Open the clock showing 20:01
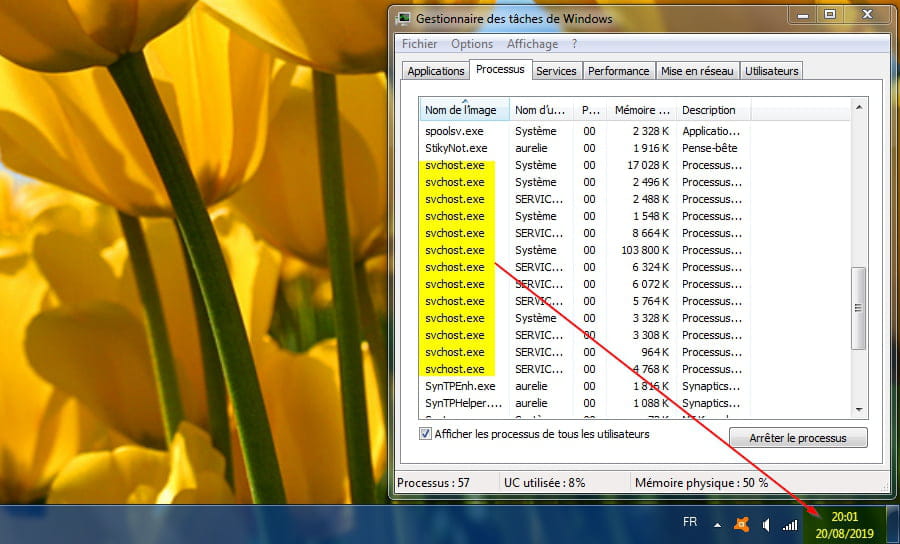Screen dimensions: 900x544 pyautogui.click(x=844, y=525)
